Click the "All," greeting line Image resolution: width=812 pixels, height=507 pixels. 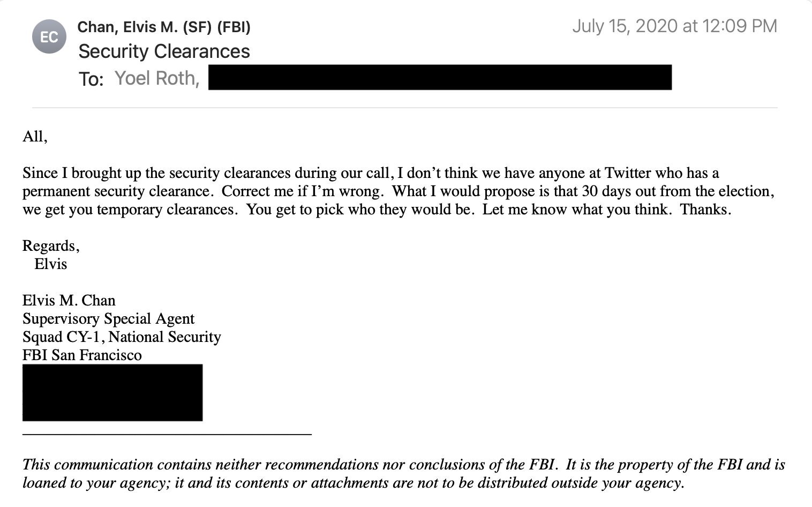[35, 137]
